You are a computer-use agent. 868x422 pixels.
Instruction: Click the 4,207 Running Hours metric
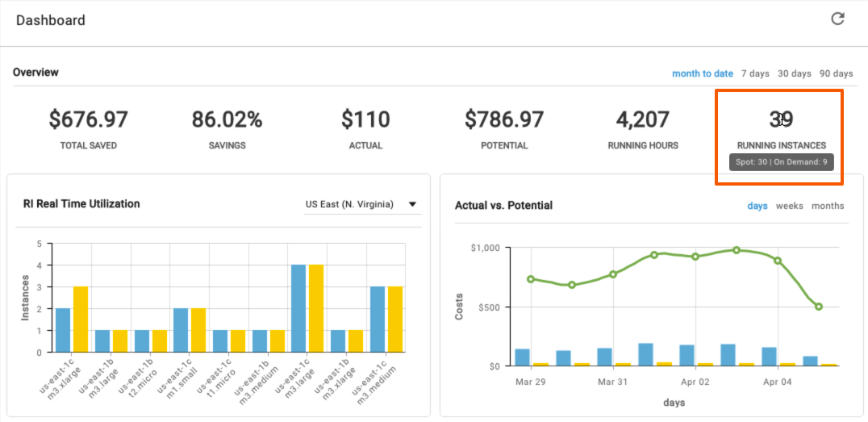click(x=642, y=120)
